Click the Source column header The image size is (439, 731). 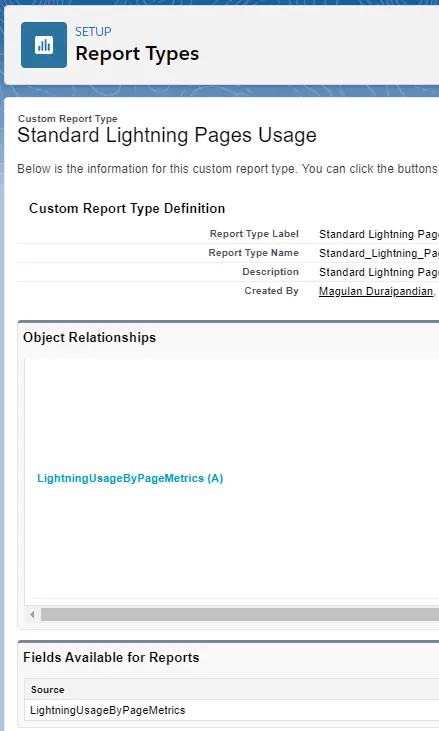tap(48, 690)
